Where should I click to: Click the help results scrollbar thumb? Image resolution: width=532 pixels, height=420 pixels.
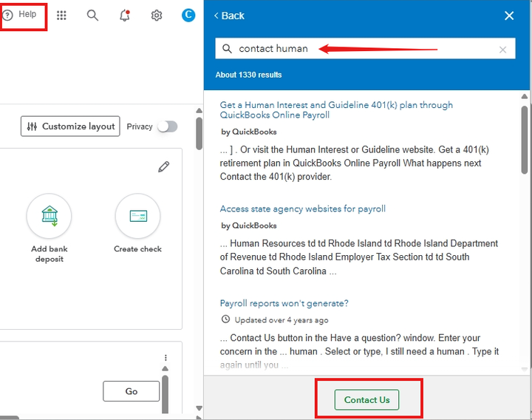pos(525,140)
